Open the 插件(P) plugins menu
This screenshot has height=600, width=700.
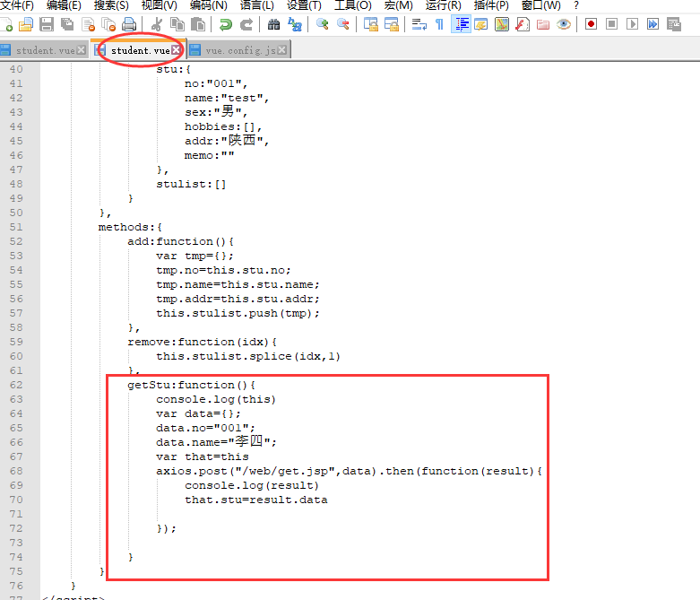[491, 5]
